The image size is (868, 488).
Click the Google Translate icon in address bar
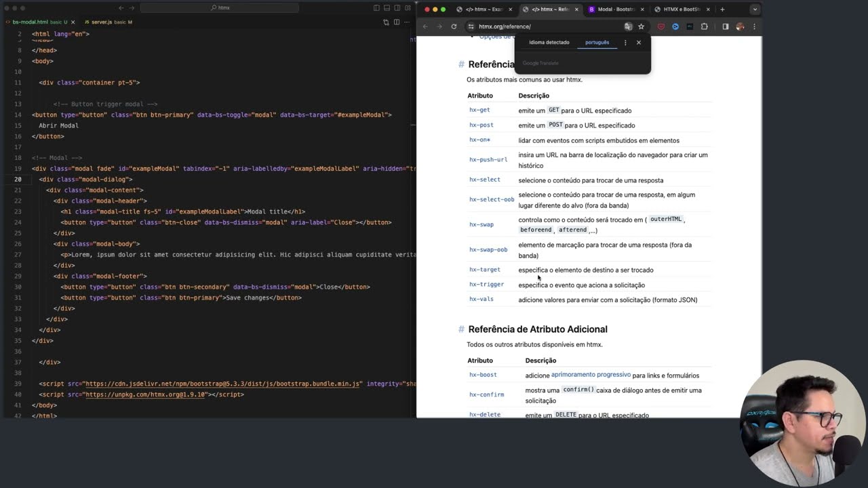point(628,26)
